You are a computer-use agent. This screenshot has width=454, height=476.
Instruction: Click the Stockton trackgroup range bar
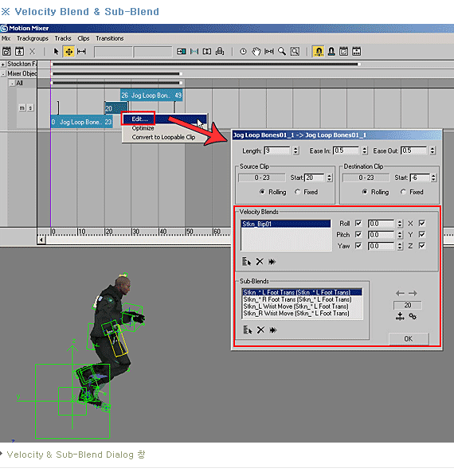(206, 64)
